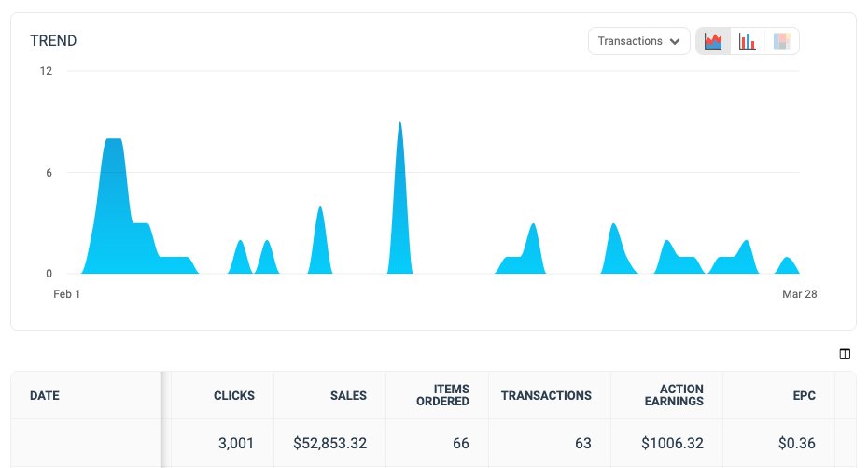Sort table by SALES column header
The width and height of the screenshot is (868, 468).
coord(348,395)
